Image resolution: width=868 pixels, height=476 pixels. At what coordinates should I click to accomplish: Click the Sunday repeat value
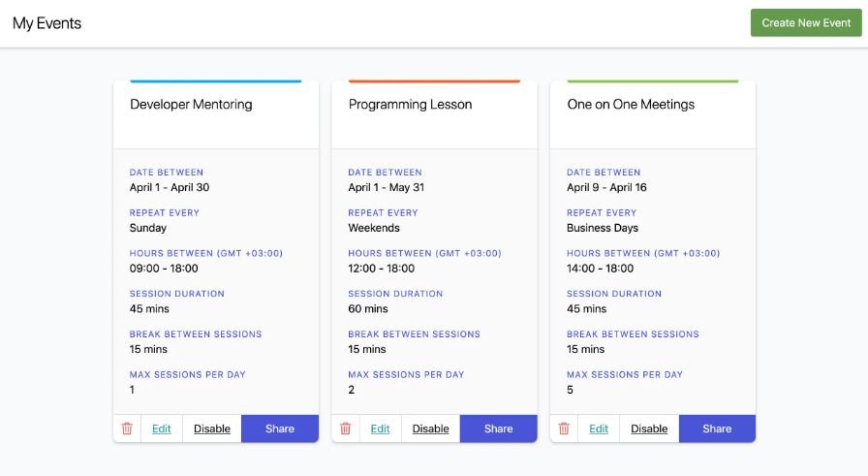(x=148, y=228)
